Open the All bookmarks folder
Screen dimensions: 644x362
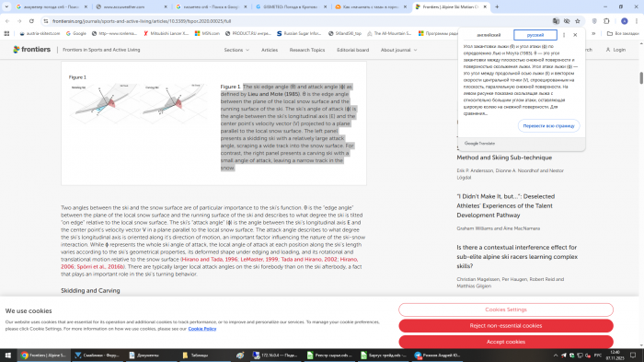[x=623, y=33]
